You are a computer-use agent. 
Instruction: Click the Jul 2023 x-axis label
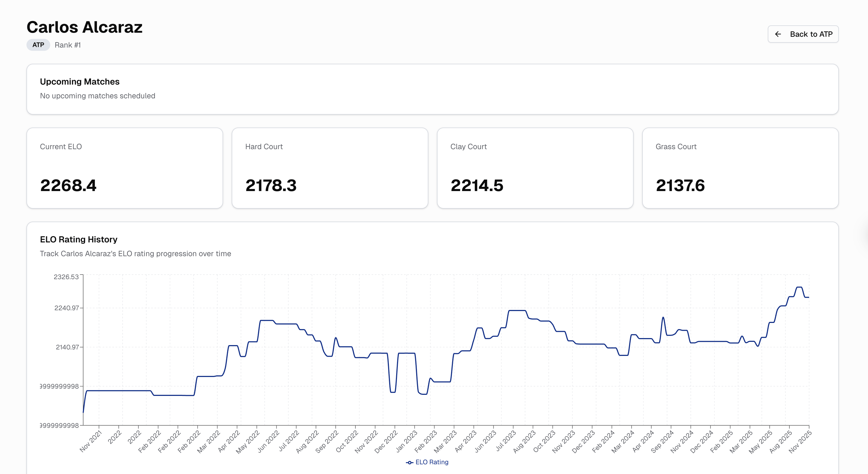[506, 441]
